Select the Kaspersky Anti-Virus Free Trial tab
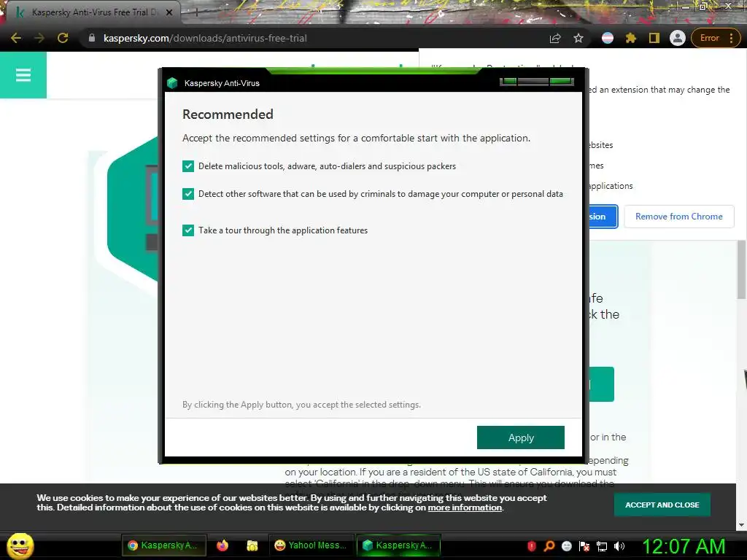Image resolution: width=747 pixels, height=560 pixels. (x=95, y=12)
